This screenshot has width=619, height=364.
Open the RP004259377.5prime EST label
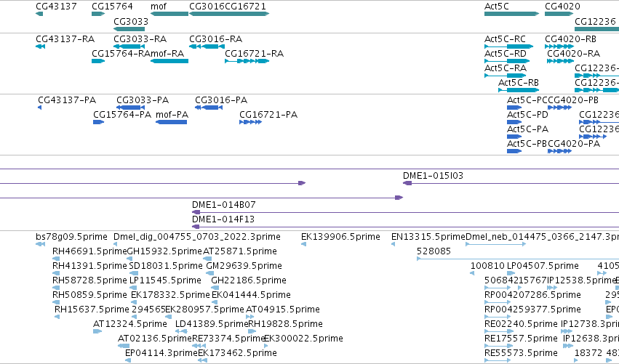tap(532, 310)
